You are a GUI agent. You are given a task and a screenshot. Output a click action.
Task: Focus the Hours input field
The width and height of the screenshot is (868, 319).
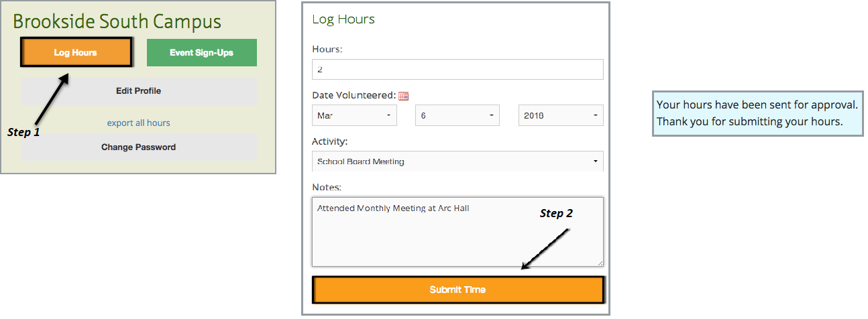457,70
